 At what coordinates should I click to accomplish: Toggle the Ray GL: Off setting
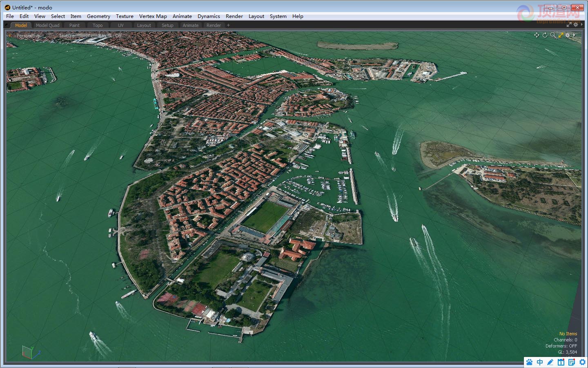[x=110, y=36]
